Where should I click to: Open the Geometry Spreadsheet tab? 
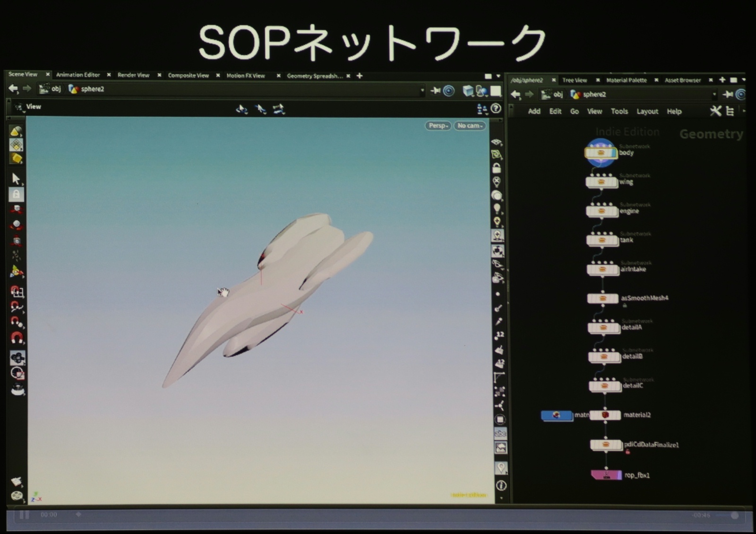coord(315,76)
